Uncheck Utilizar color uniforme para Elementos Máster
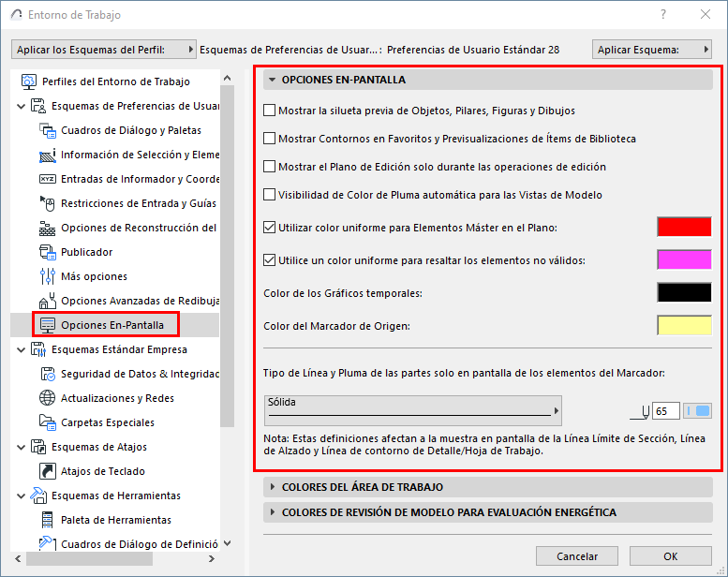 269,228
